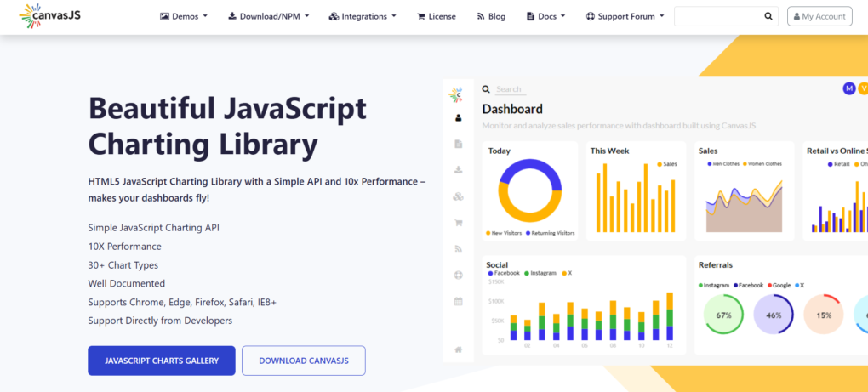Toggle Returning Visitors legend item

[x=551, y=233]
